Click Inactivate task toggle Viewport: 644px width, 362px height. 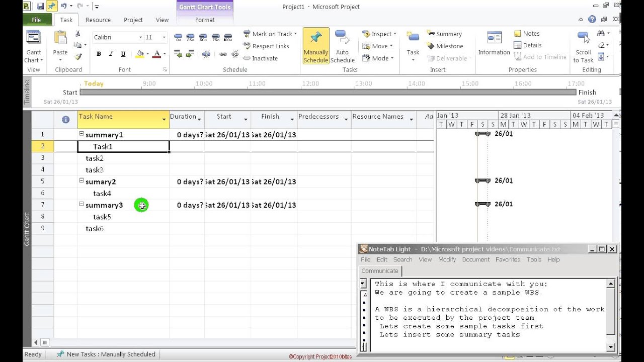point(260,58)
